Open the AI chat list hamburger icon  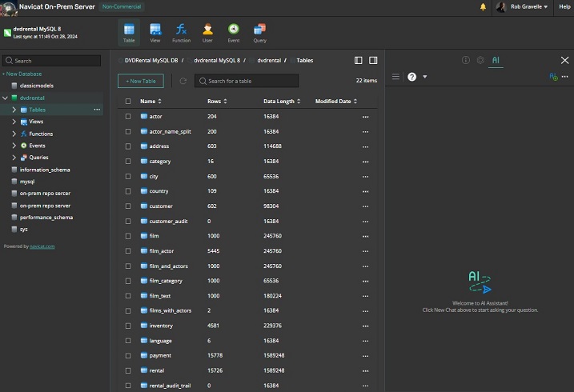395,77
